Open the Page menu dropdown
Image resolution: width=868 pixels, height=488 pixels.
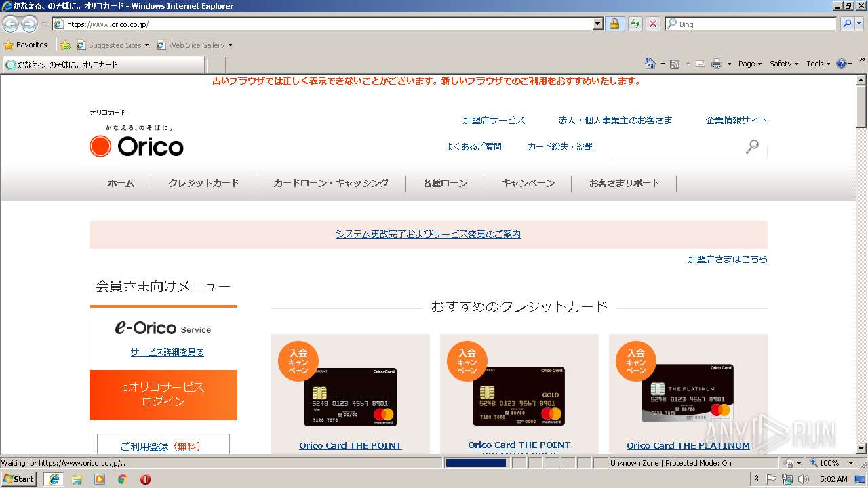coord(750,64)
